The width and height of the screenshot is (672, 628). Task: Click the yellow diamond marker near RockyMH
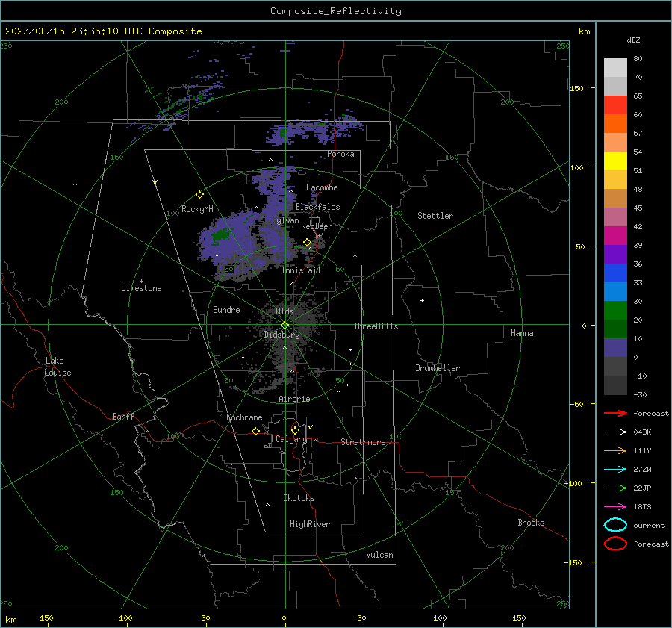pos(199,195)
